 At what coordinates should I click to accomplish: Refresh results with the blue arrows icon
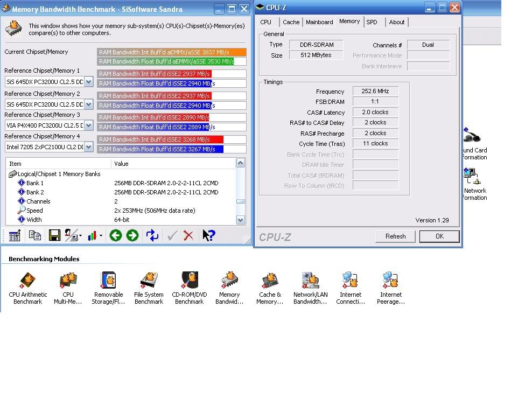152,235
